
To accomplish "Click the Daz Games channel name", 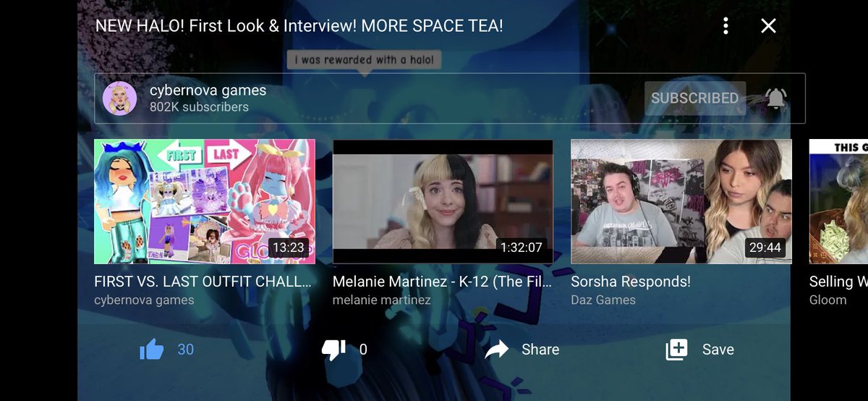I will 603,300.
